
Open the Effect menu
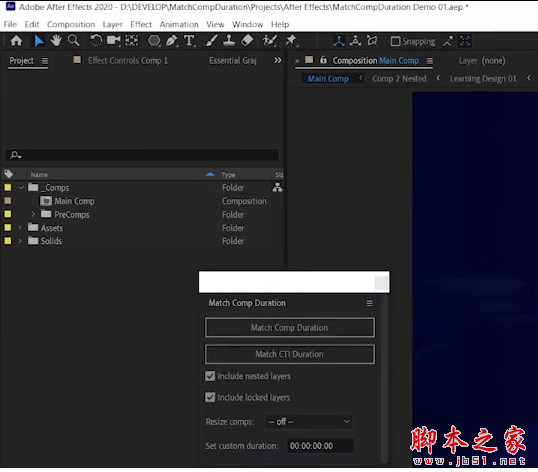pyautogui.click(x=141, y=24)
